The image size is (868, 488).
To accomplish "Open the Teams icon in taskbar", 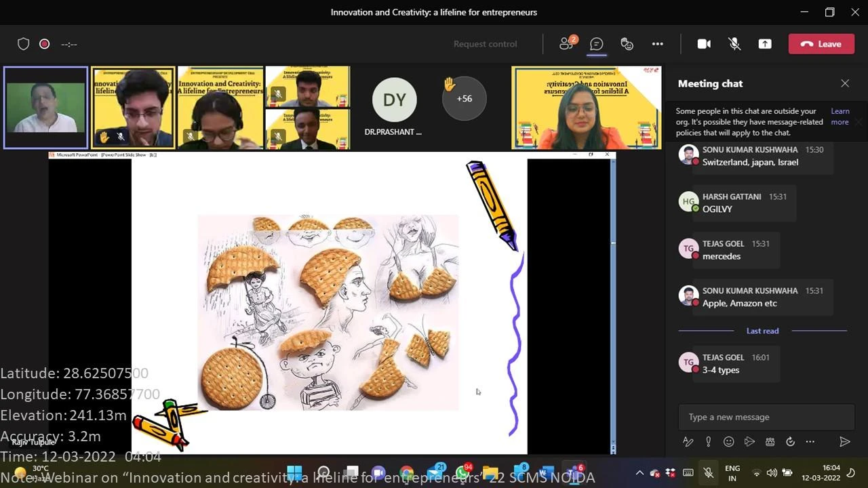I will point(576,472).
